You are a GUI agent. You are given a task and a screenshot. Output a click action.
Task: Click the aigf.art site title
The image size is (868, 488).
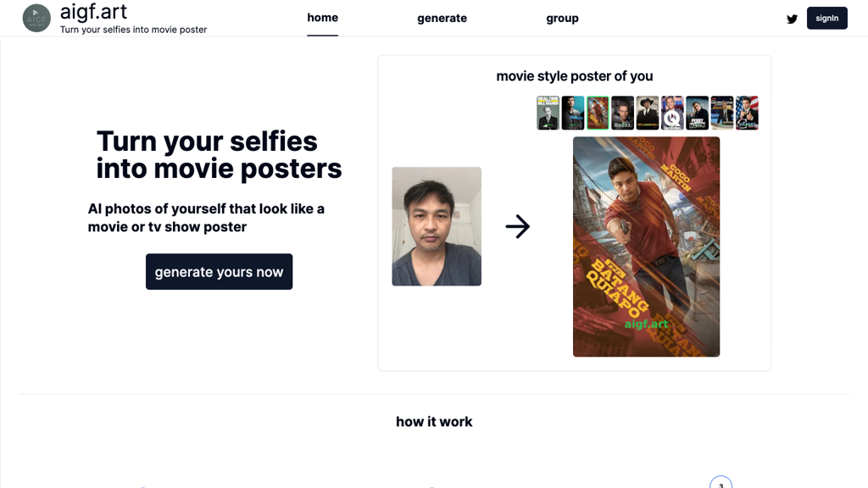93,13
